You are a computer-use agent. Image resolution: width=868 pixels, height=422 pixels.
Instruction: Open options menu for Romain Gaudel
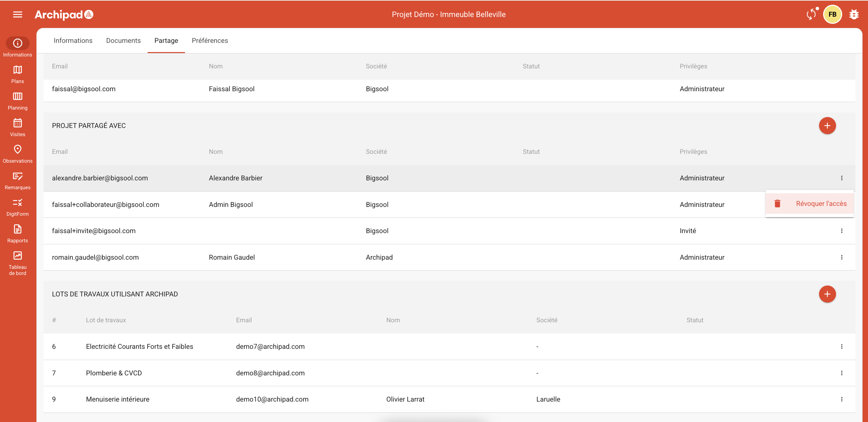pos(842,257)
